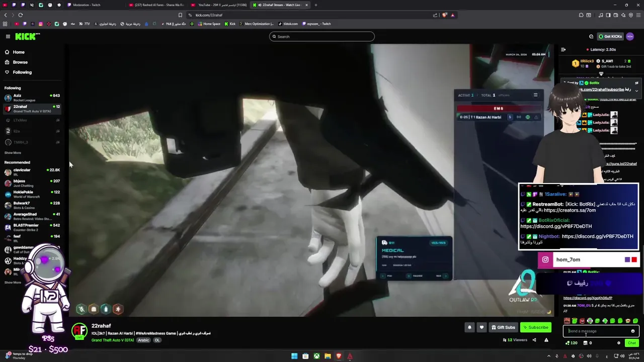Expand Show More under Recommended

click(13, 283)
